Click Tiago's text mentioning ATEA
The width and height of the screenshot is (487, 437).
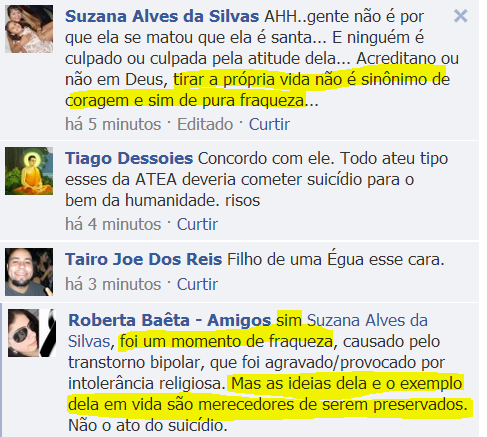click(x=256, y=179)
